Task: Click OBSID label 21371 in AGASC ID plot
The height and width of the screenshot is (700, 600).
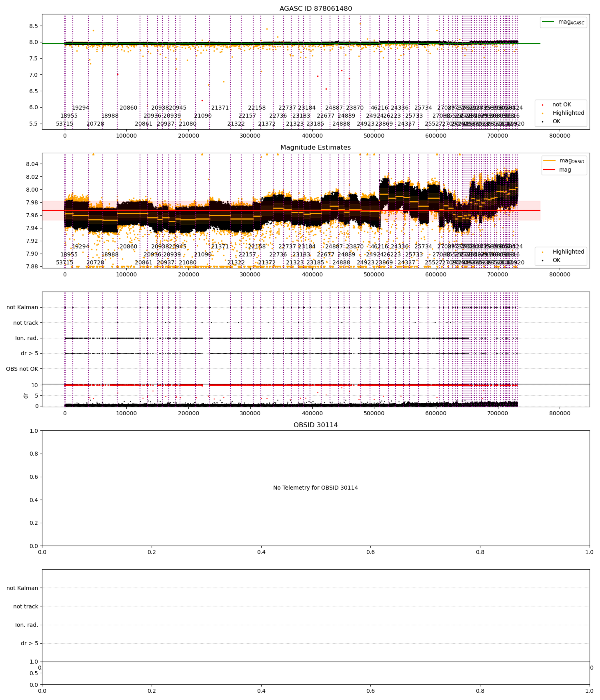Action: point(220,108)
